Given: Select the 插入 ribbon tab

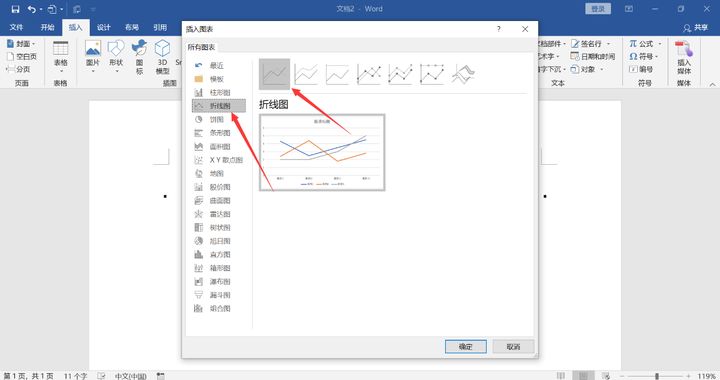Looking at the screenshot, I should [x=75, y=28].
